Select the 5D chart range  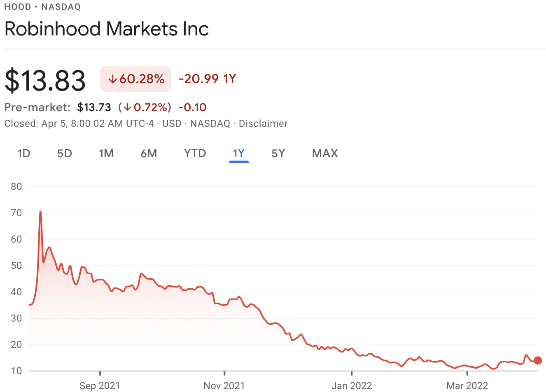(x=64, y=153)
